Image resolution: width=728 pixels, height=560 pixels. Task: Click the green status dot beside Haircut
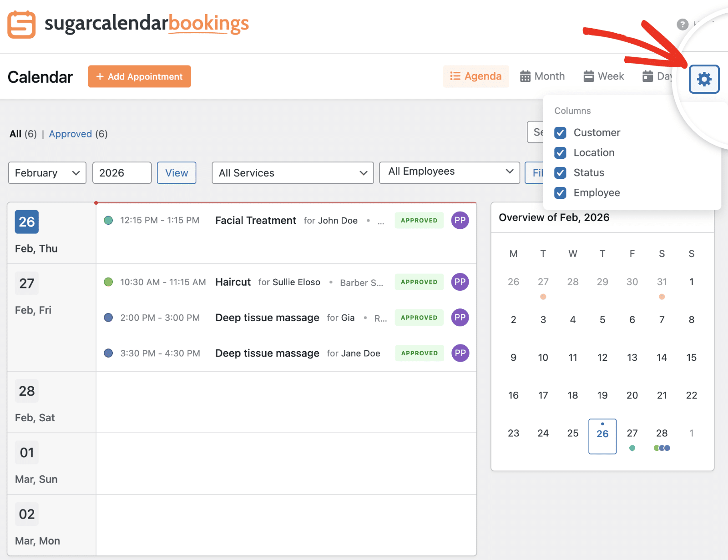pos(108,282)
